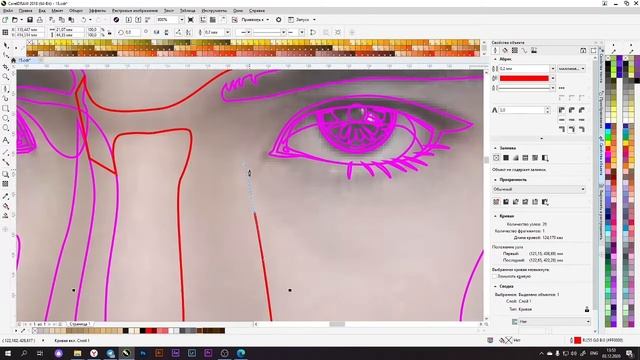Click the Copy icon in the toolbar
640x360 pixels.
point(62,20)
